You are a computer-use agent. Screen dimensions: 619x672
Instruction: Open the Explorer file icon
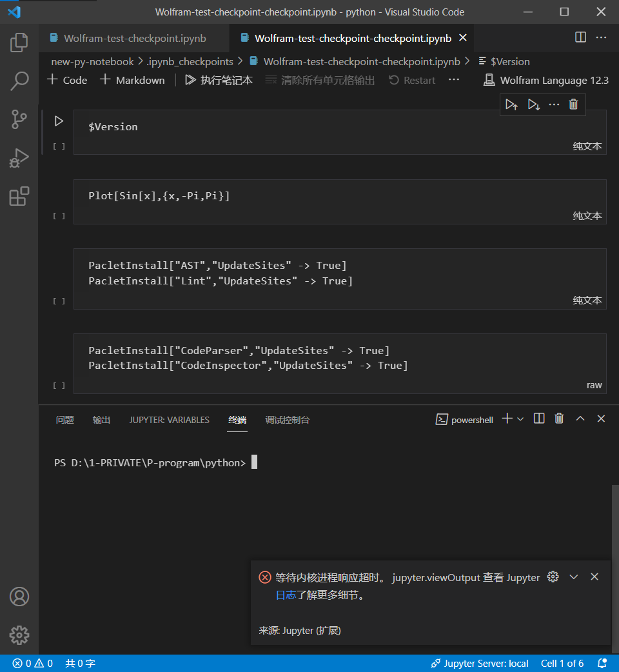pyautogui.click(x=19, y=42)
